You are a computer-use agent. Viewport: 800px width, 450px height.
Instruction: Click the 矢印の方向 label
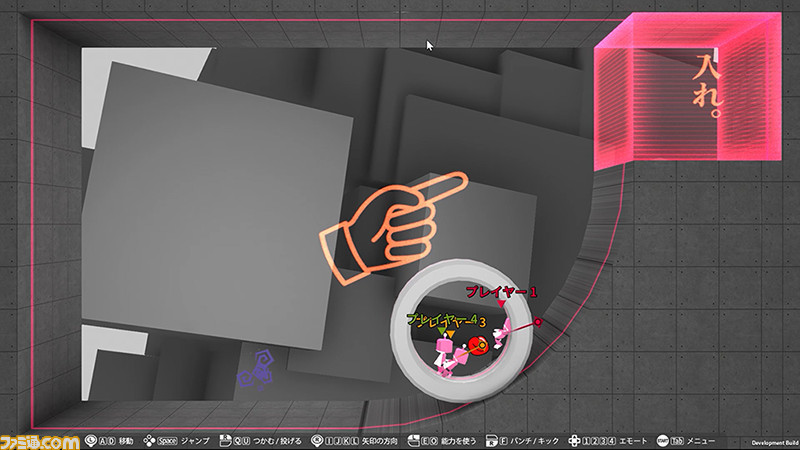coord(380,441)
